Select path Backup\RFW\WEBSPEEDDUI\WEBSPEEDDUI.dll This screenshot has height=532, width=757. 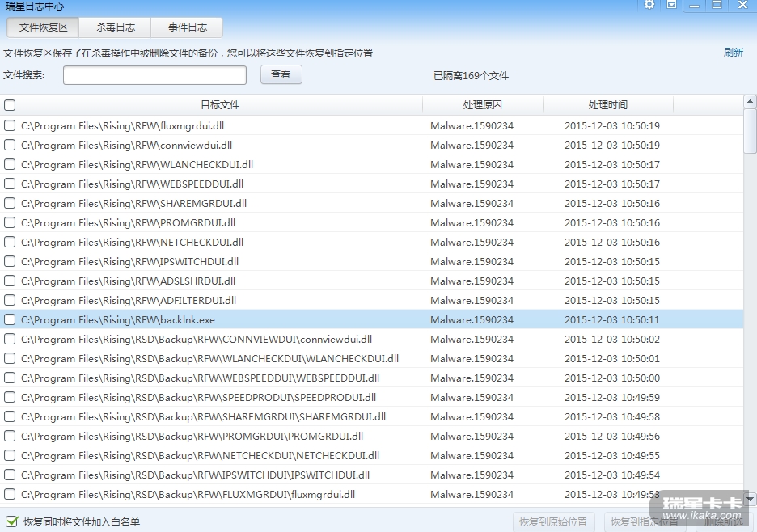point(201,378)
